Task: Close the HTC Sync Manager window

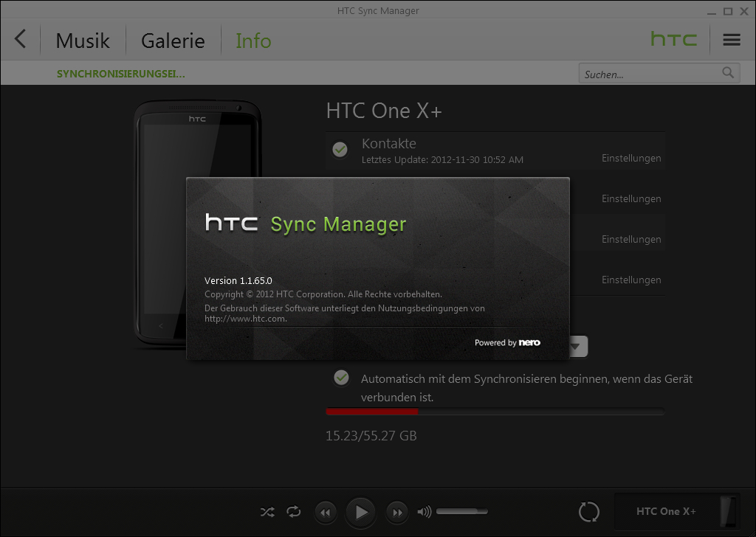Action: click(x=744, y=11)
